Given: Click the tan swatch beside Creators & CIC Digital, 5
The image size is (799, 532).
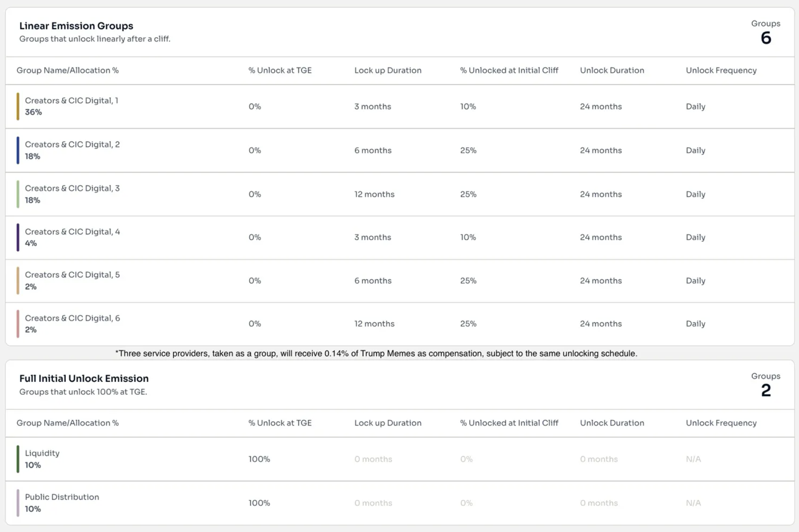Looking at the screenshot, I should pos(18,281).
